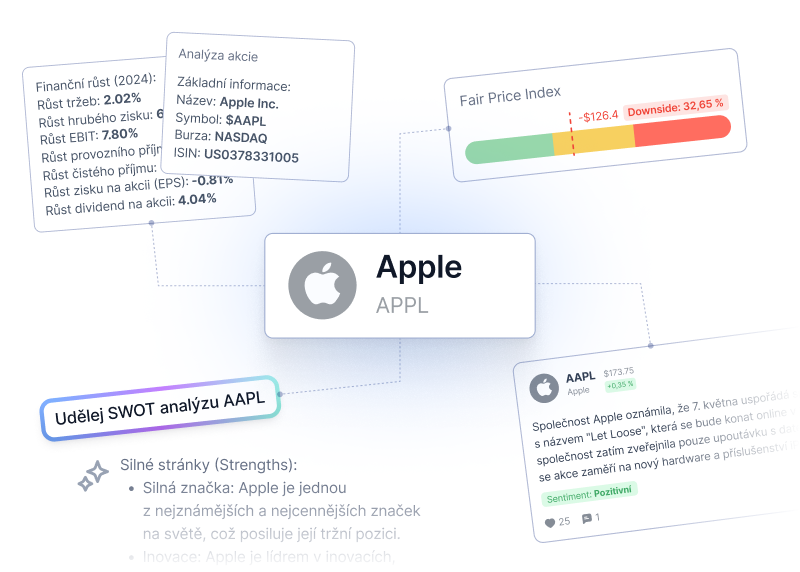Select the Downside 32,65 % badge
The width and height of the screenshot is (800, 572).
(x=676, y=107)
